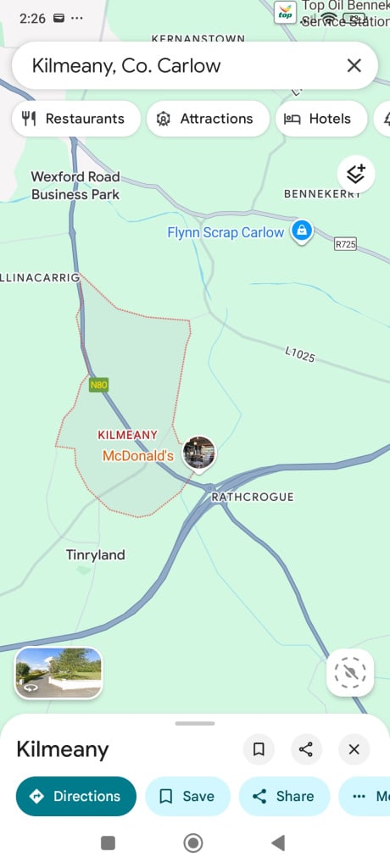This screenshot has height=868, width=390.
Task: Tap the Save button
Action: (x=187, y=796)
